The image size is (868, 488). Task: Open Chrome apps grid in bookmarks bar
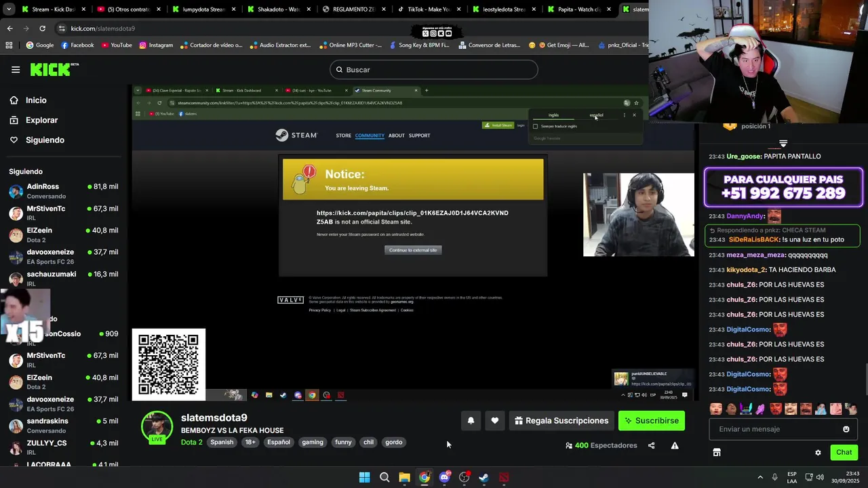pos(9,45)
